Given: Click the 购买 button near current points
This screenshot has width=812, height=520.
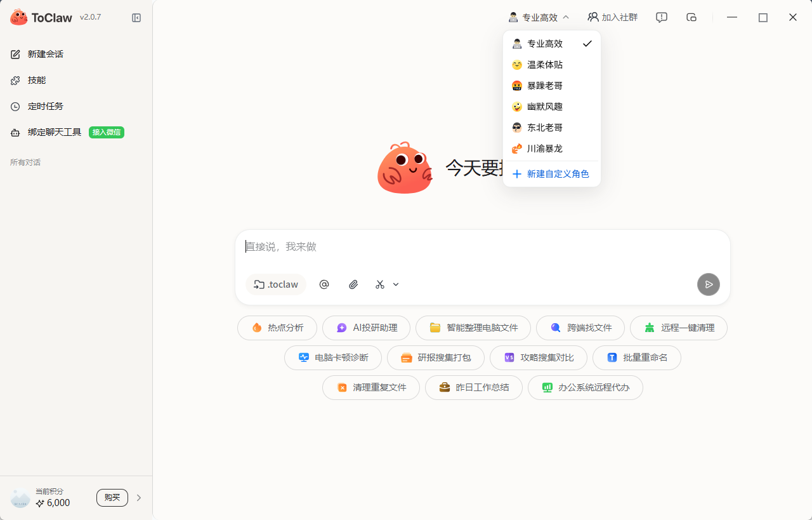Looking at the screenshot, I should tap(112, 497).
